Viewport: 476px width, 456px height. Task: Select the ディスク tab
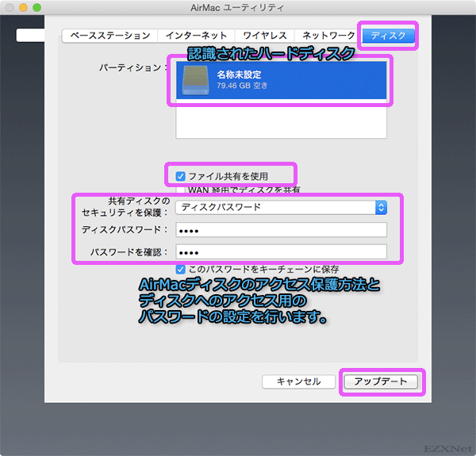coord(388,36)
